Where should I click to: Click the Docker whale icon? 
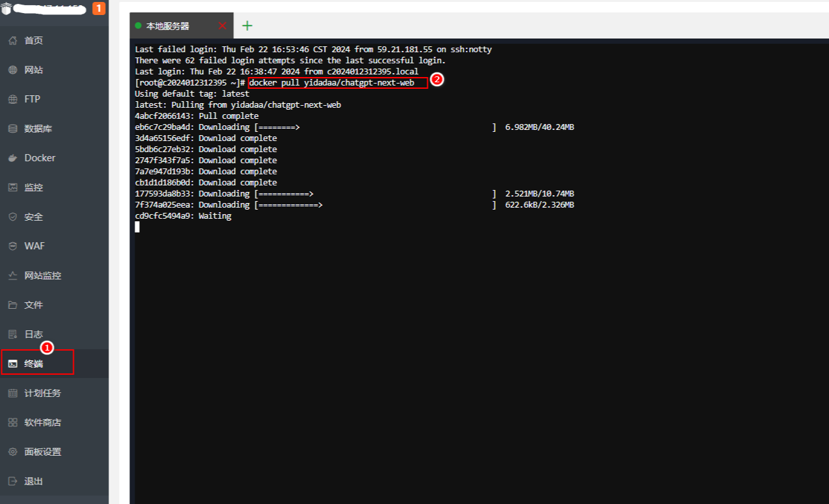[x=12, y=158]
